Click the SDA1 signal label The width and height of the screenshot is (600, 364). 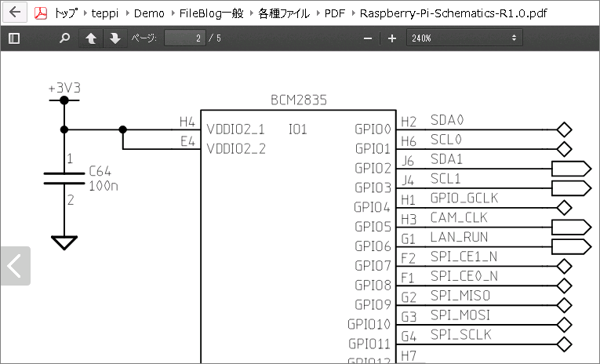pyautogui.click(x=446, y=158)
